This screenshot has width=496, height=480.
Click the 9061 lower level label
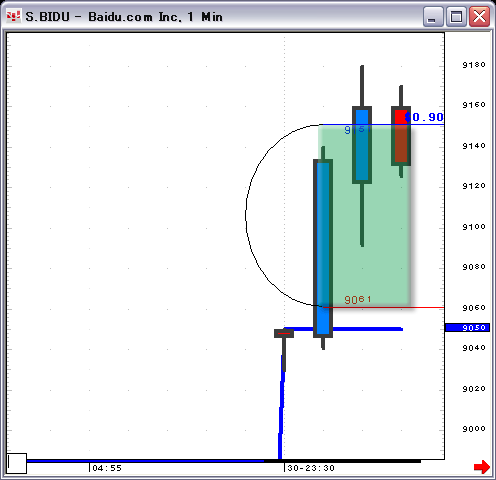(357, 300)
